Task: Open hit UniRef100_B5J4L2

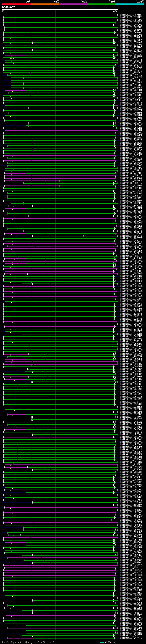Action: click(x=131, y=37)
